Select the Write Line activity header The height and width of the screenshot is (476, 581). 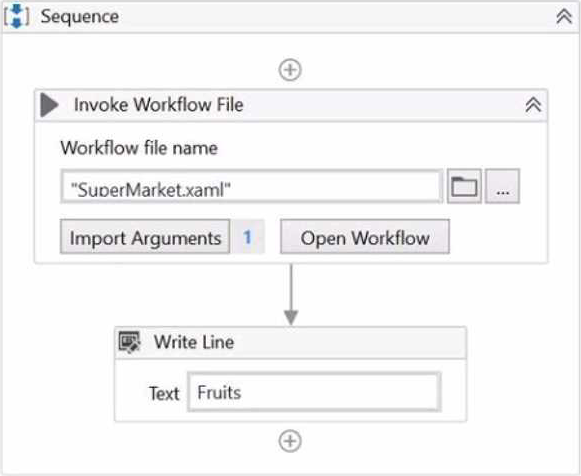pos(290,343)
